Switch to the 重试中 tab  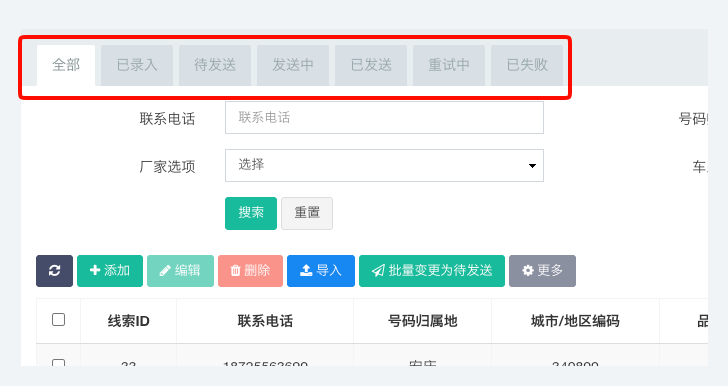449,65
